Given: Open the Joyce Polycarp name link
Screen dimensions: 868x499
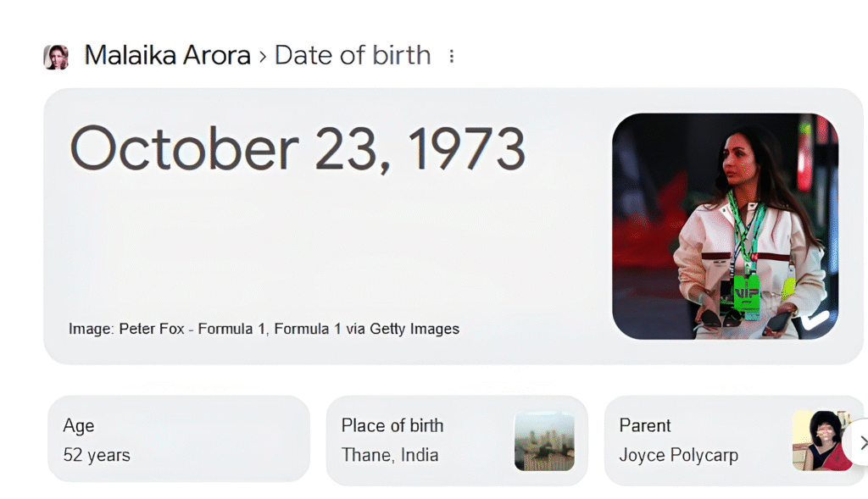Looking at the screenshot, I should click(678, 455).
